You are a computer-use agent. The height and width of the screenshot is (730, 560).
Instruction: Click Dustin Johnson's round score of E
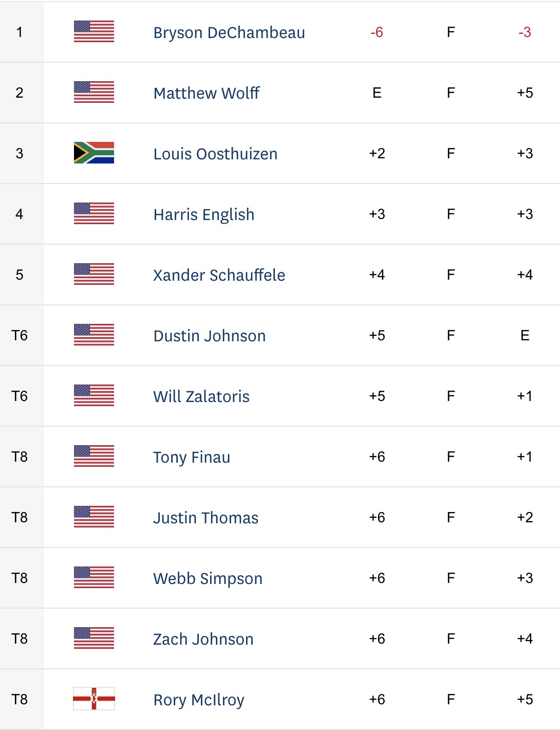(x=525, y=335)
